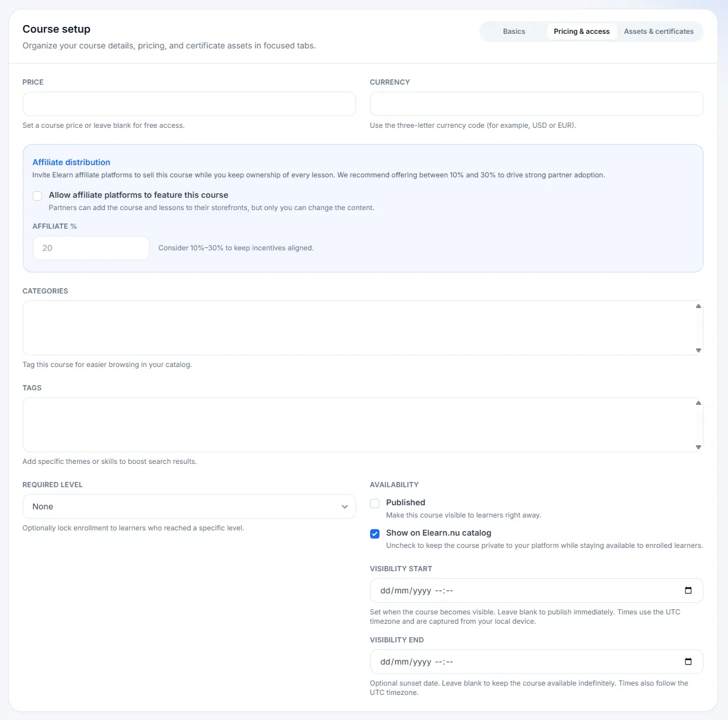This screenshot has width=728, height=720.
Task: Click the up scroll arrow in Categories box
Action: click(x=698, y=306)
